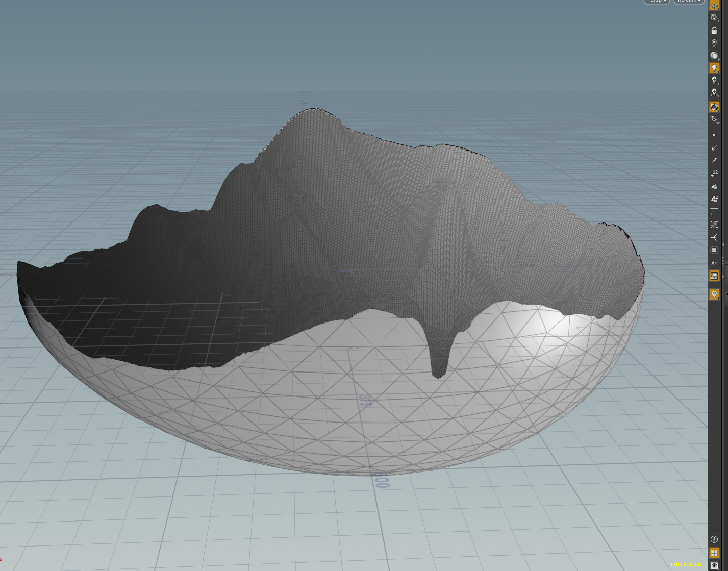The width and height of the screenshot is (728, 571).
Task: Select the headlight only lighting icon
Action: [714, 56]
